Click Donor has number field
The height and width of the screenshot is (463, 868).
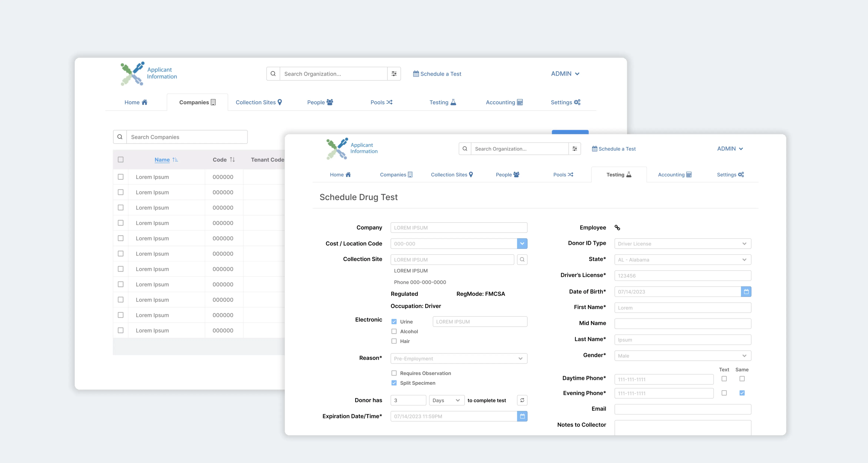[x=408, y=400]
